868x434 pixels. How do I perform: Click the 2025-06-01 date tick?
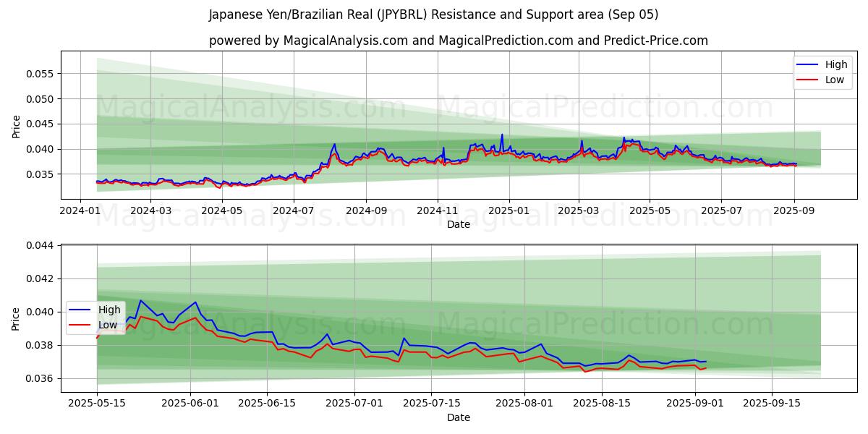click(x=190, y=404)
